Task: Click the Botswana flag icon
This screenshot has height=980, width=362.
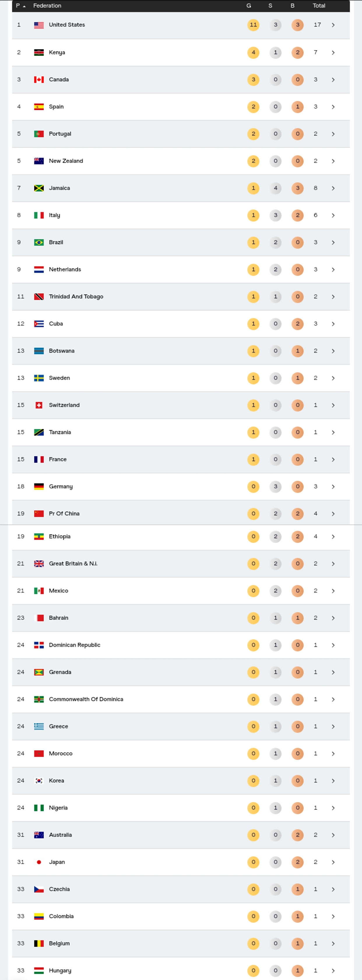Action: [x=39, y=351]
